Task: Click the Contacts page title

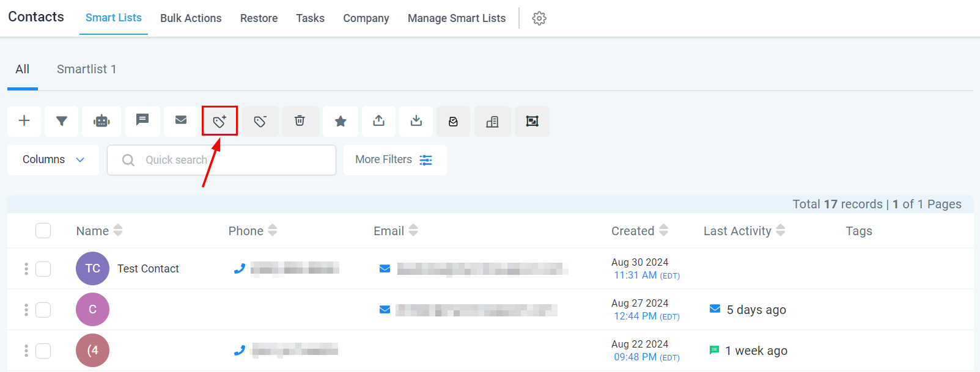Action: coord(36,17)
